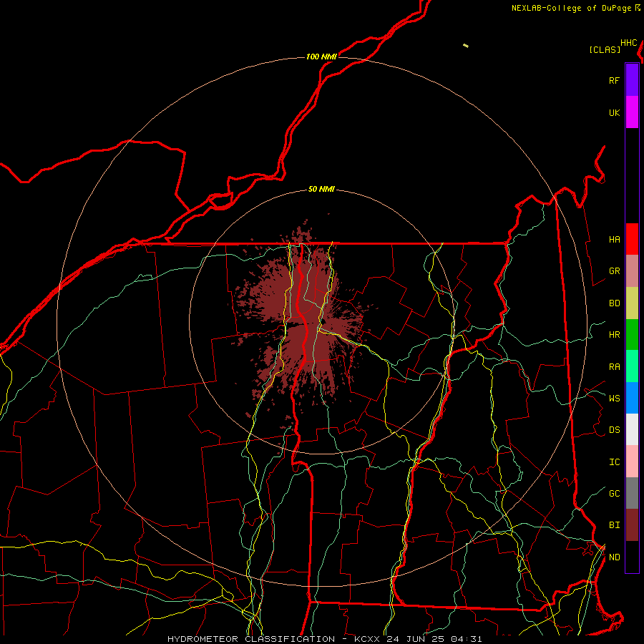Click the RA light green legend swatch
The width and height of the screenshot is (644, 644).
tap(632, 366)
